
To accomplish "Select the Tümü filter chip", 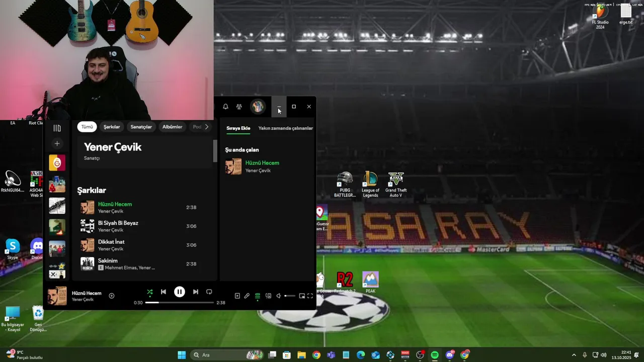I will coord(87,127).
